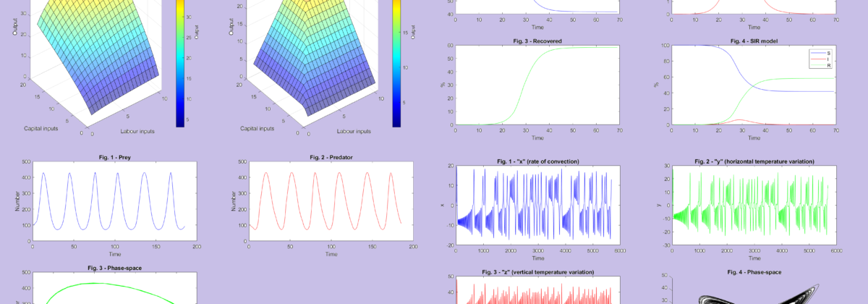868x304 pixels.
Task: Click the legend box in the SIR model plot
Action: (820, 59)
